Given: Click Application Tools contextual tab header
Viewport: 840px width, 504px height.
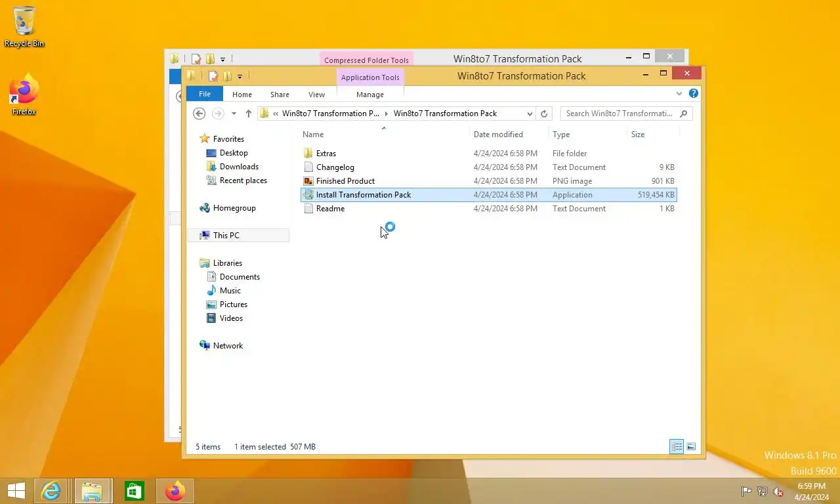Looking at the screenshot, I should pyautogui.click(x=370, y=77).
